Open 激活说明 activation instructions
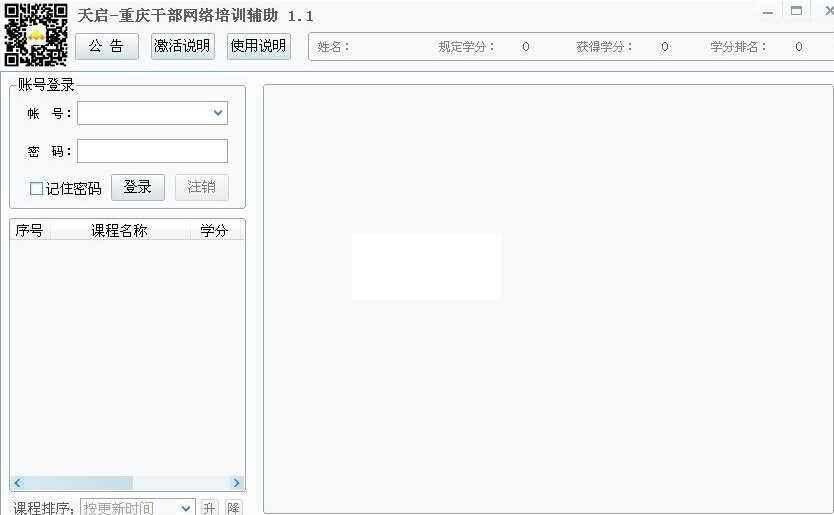 click(x=182, y=46)
